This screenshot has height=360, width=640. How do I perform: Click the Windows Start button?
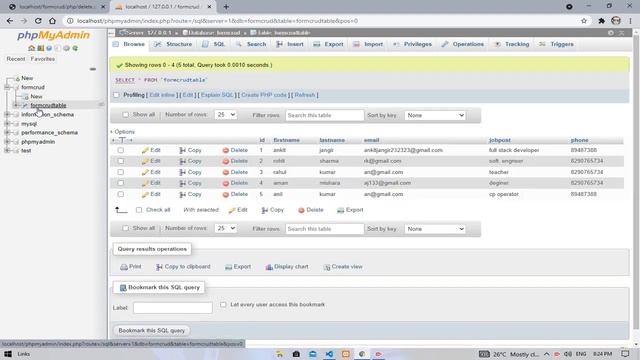pos(8,354)
